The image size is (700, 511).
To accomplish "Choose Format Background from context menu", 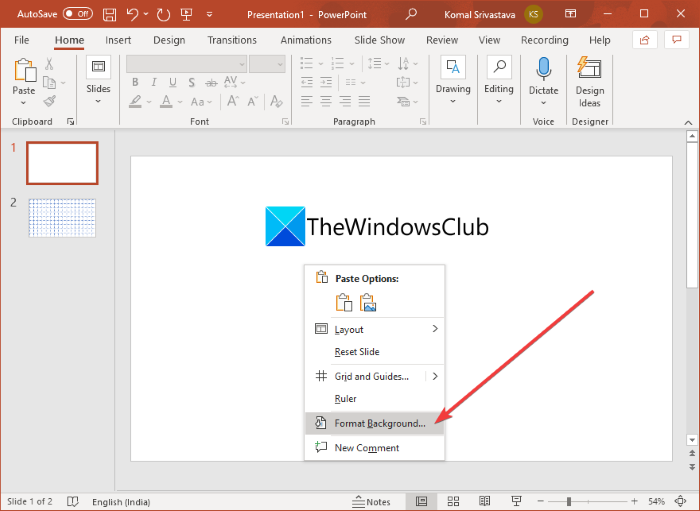I will [x=374, y=423].
